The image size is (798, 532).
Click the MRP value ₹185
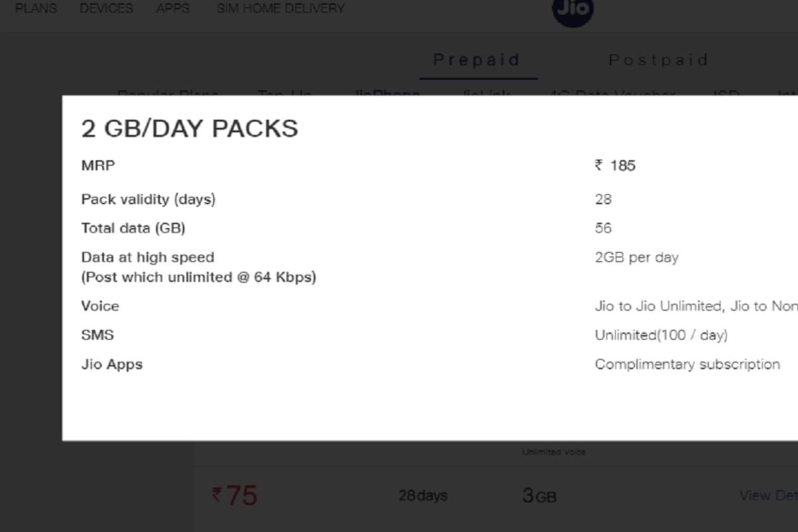coord(615,166)
